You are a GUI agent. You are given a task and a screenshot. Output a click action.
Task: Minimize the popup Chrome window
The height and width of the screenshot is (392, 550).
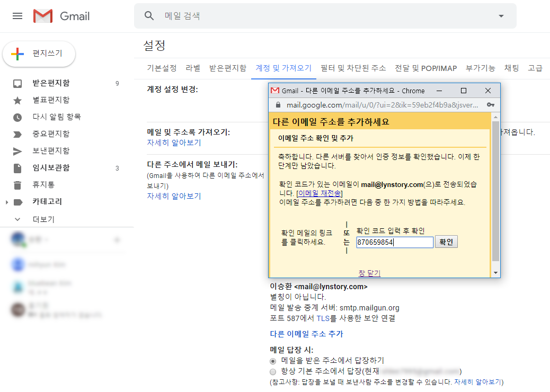(x=439, y=91)
